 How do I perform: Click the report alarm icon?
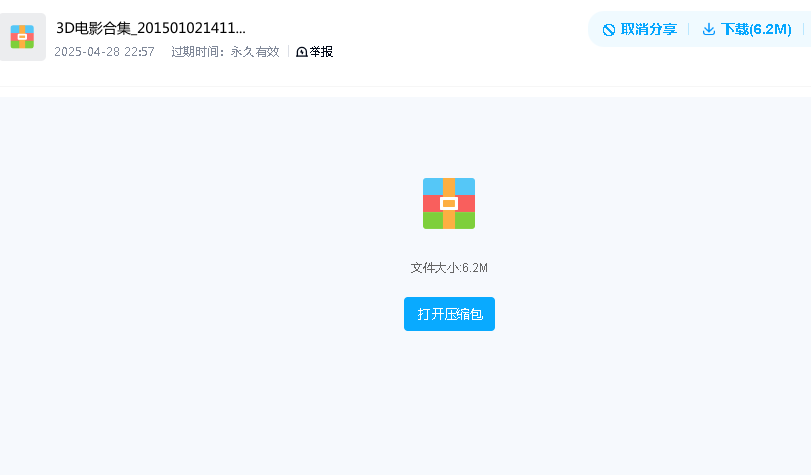[302, 52]
